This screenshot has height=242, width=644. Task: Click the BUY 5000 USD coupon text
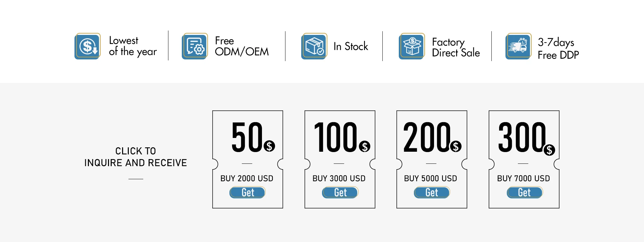pyautogui.click(x=430, y=178)
